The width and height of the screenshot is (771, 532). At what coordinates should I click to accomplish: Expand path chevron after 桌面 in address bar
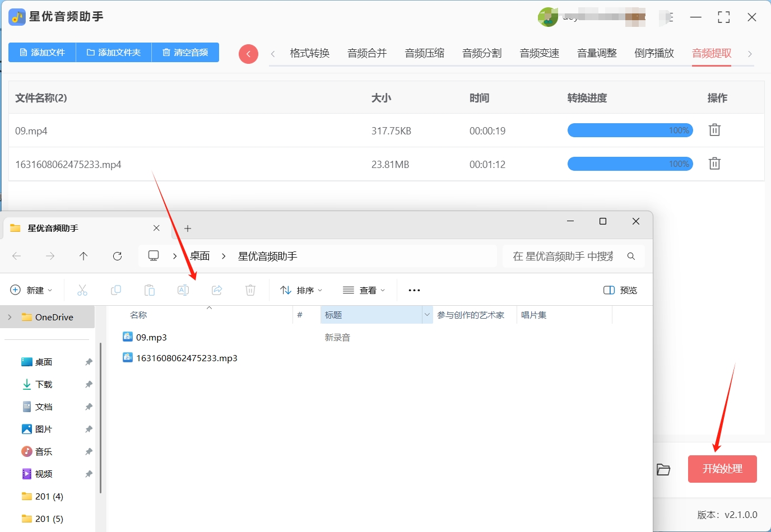pyautogui.click(x=224, y=256)
